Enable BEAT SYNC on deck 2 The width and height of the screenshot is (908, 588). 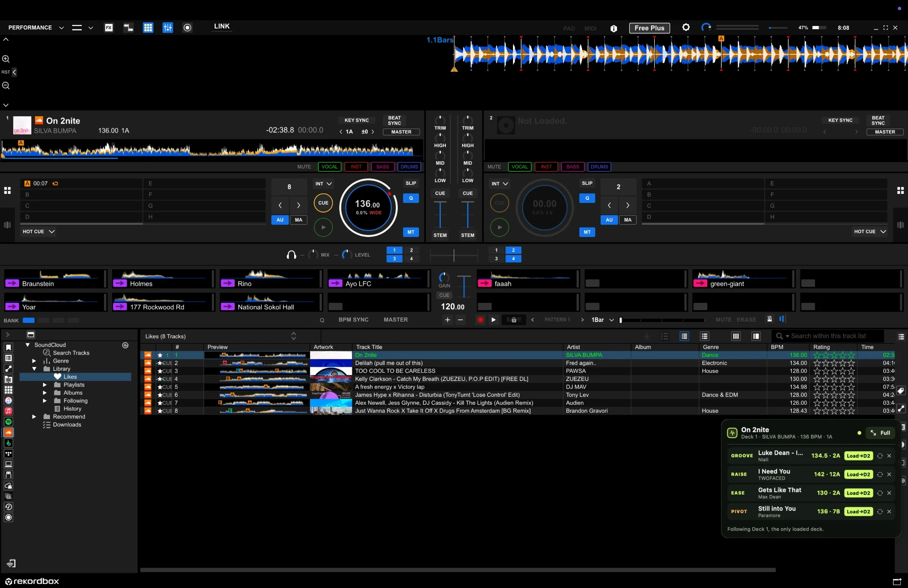(x=878, y=120)
